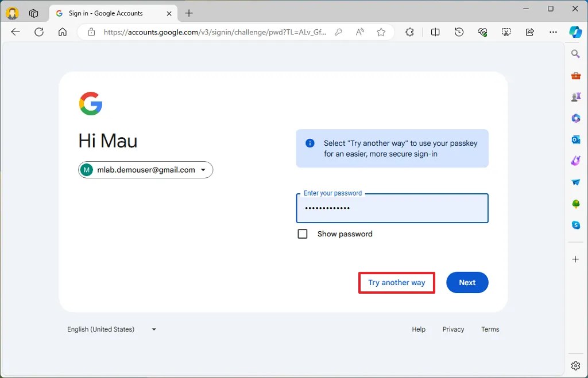Open Designer in sidebar
The width and height of the screenshot is (588, 378).
pos(576,161)
